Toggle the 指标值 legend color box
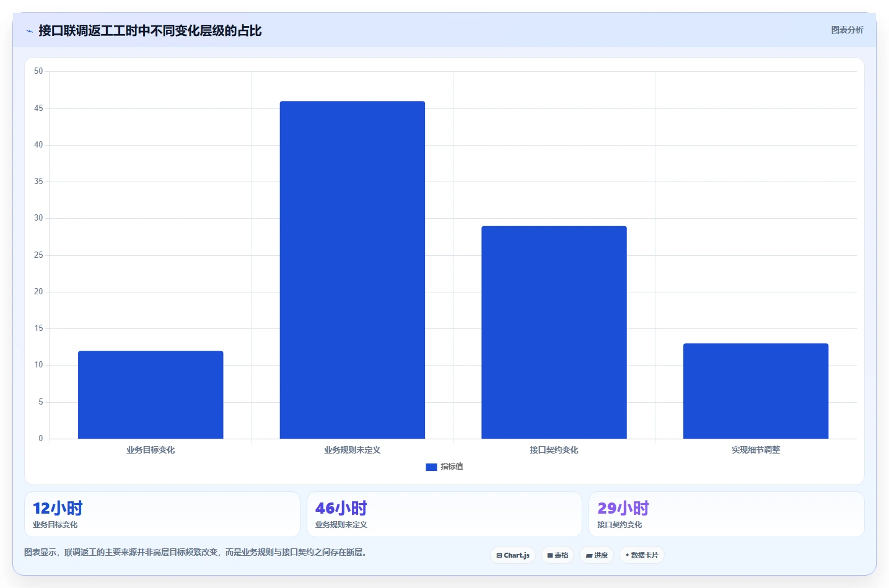Screen dimensions: 889x588 point(431,467)
